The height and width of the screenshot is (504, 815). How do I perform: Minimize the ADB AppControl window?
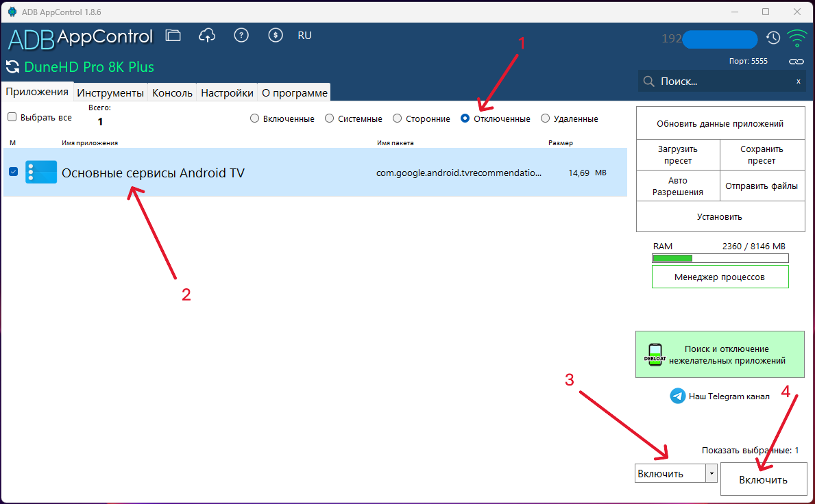(x=734, y=12)
